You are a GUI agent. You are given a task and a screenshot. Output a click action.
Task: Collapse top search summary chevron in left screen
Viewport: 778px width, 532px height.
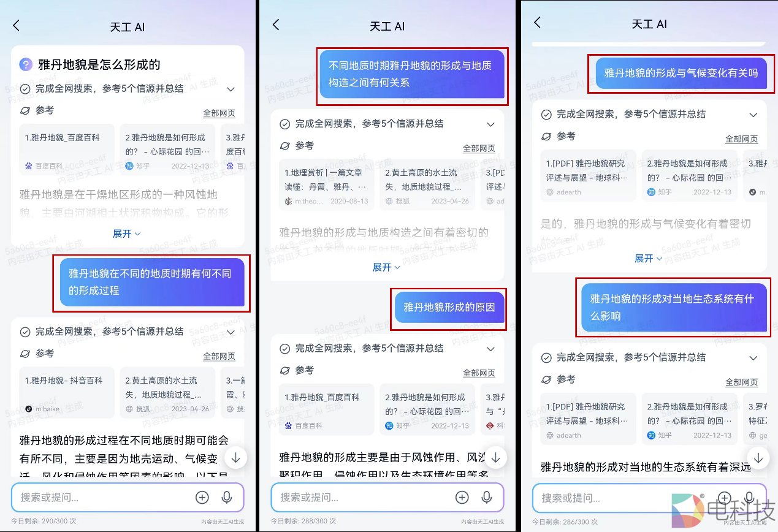pyautogui.click(x=231, y=89)
